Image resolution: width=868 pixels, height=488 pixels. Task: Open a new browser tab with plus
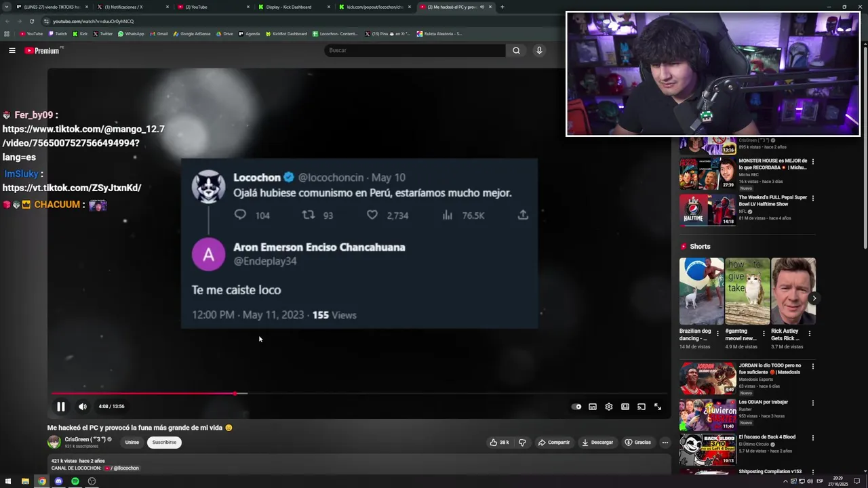[x=502, y=7]
